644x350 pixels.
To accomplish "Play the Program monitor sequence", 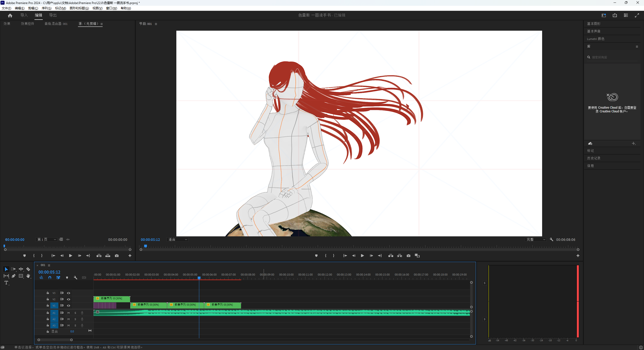I will 362,255.
